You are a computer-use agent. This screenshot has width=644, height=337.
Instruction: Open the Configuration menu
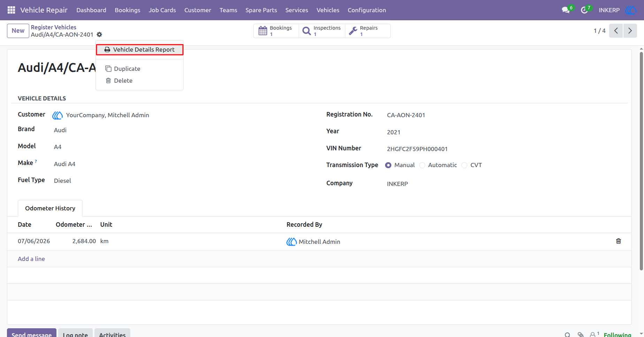coord(367,10)
